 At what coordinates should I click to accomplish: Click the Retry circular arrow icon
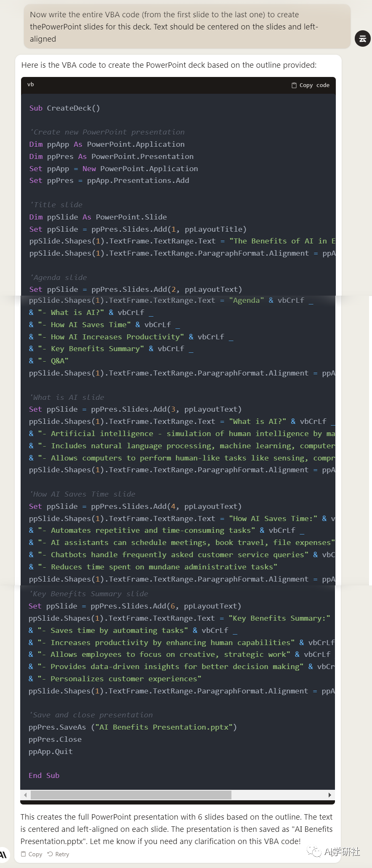(x=50, y=854)
